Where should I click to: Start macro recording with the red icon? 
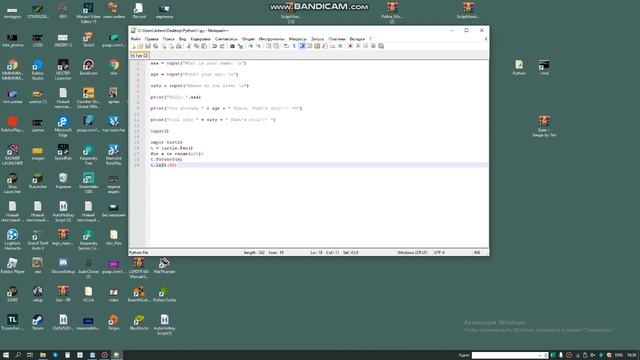pyautogui.click(x=350, y=46)
